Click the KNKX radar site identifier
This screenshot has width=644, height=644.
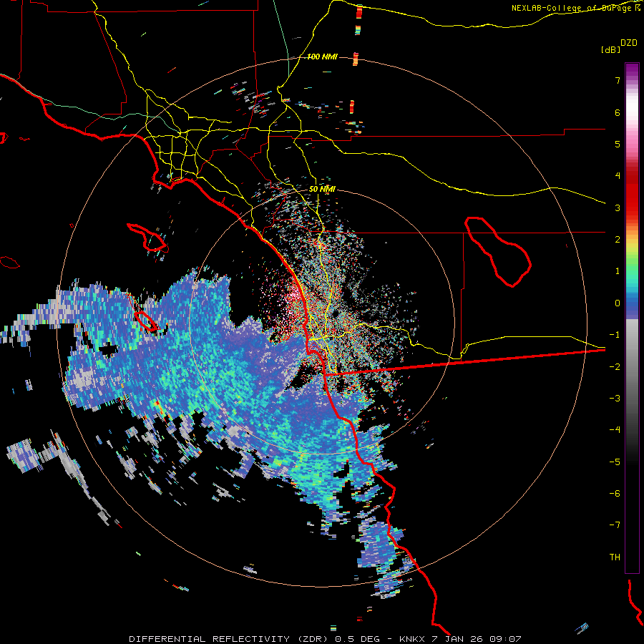pyautogui.click(x=413, y=639)
